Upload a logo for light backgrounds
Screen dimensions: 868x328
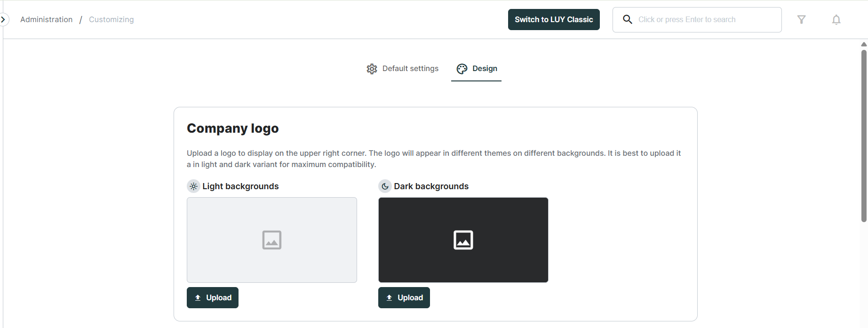pyautogui.click(x=213, y=297)
